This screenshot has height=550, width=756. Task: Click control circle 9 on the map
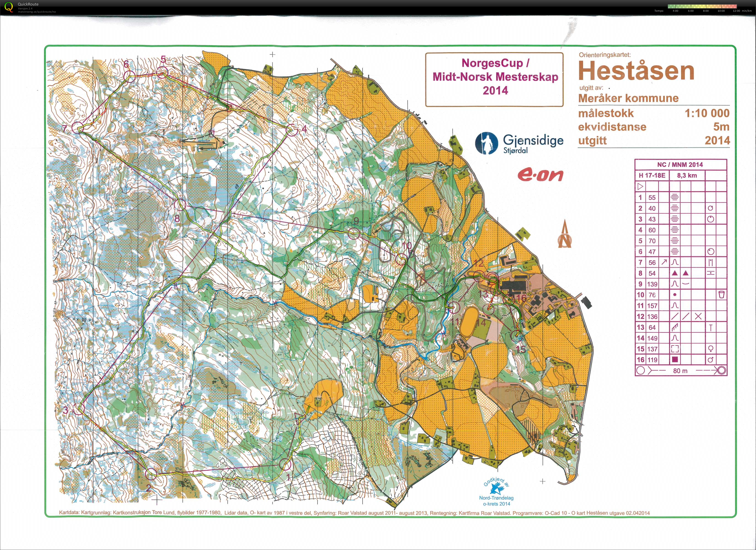pos(354,233)
